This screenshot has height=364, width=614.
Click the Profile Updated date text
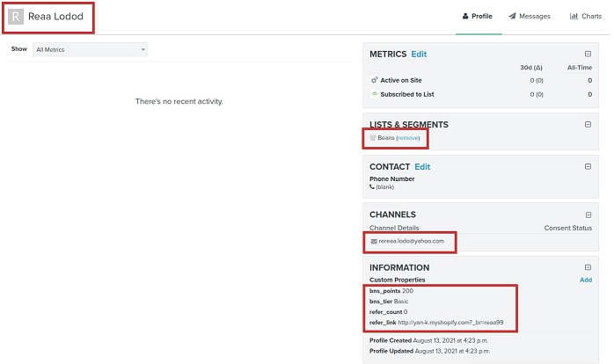(452, 351)
